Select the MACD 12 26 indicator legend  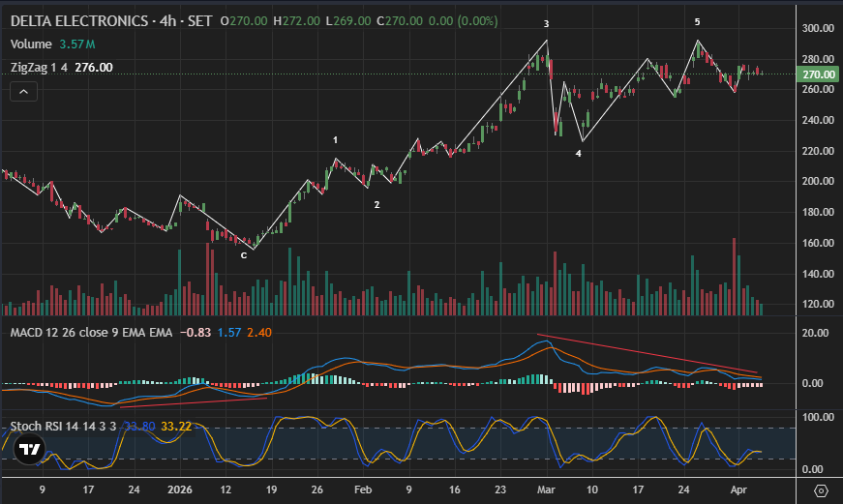(91, 333)
